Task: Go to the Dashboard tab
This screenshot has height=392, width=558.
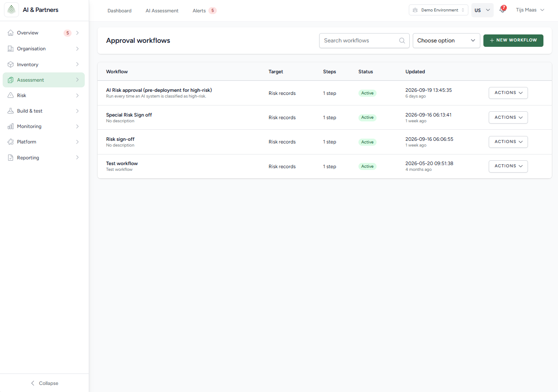Action: (120, 11)
